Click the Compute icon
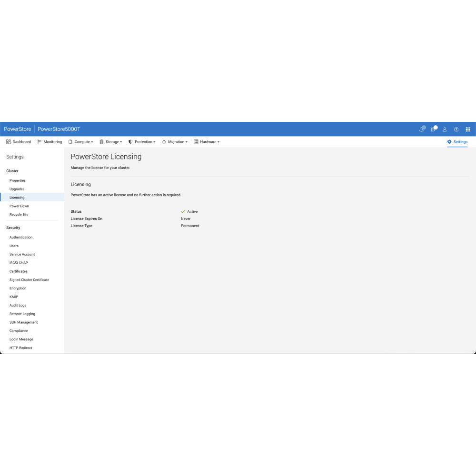The width and height of the screenshot is (476, 476). (x=70, y=142)
